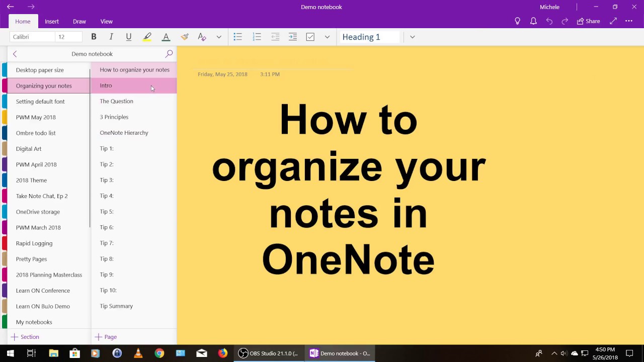
Task: Click the font size box 12
Action: point(68,37)
